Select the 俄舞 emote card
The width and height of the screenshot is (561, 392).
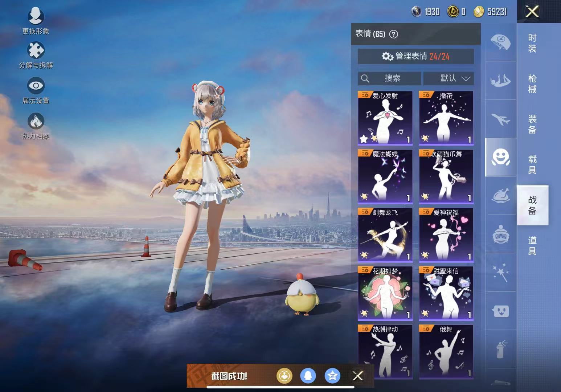446,351
